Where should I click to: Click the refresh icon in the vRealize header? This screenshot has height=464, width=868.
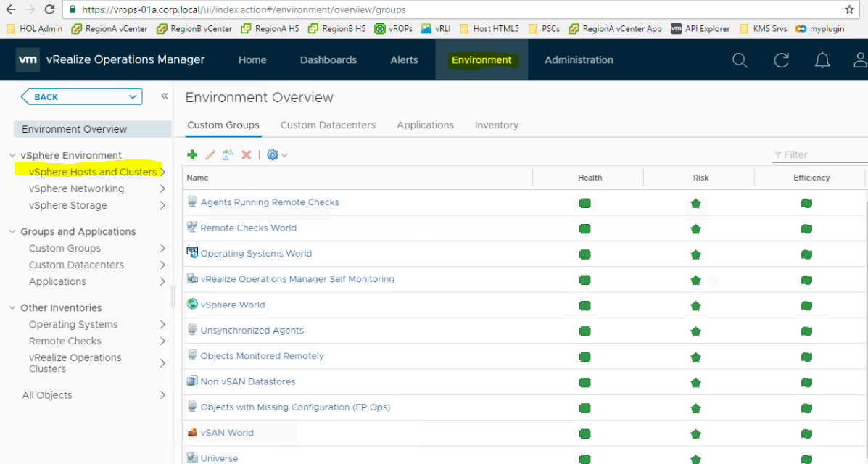[781, 59]
